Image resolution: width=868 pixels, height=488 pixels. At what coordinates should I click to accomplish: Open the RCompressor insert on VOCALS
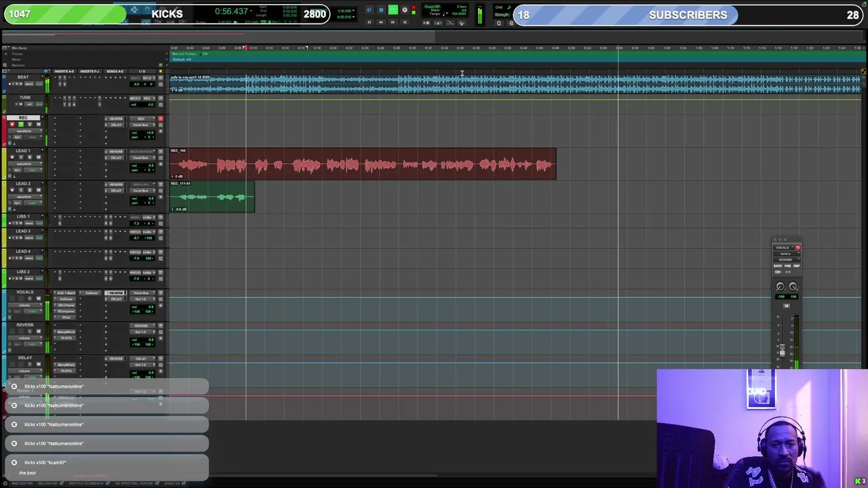coord(65,311)
